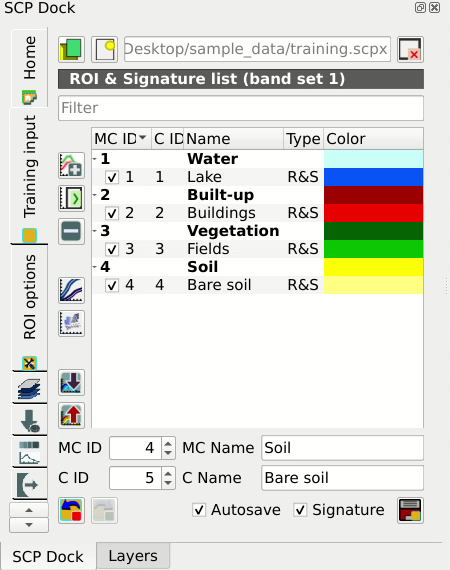The image size is (450, 570).
Task: Click the C Name field
Action: (342, 478)
